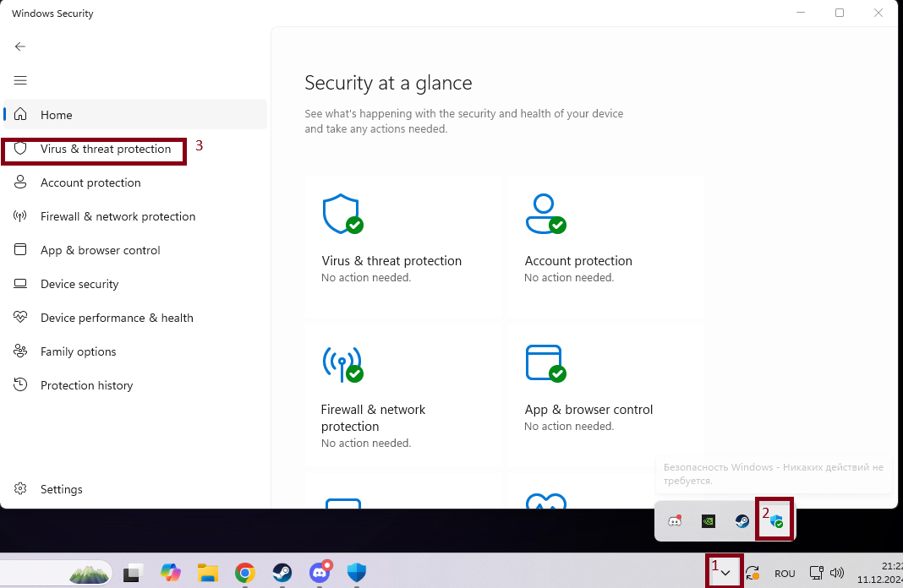The height and width of the screenshot is (588, 903).
Task: Click the Windows Security icon in tray popup
Action: [x=776, y=521]
